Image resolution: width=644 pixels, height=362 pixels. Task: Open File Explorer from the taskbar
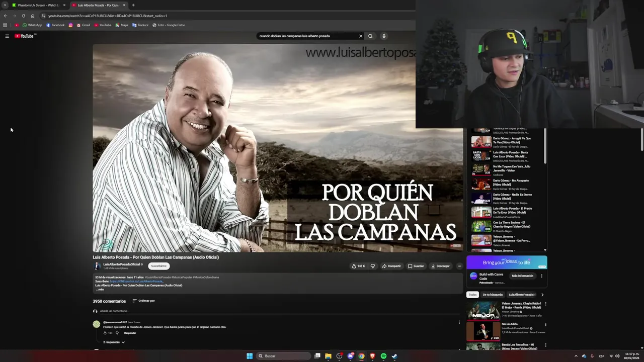[328, 356]
